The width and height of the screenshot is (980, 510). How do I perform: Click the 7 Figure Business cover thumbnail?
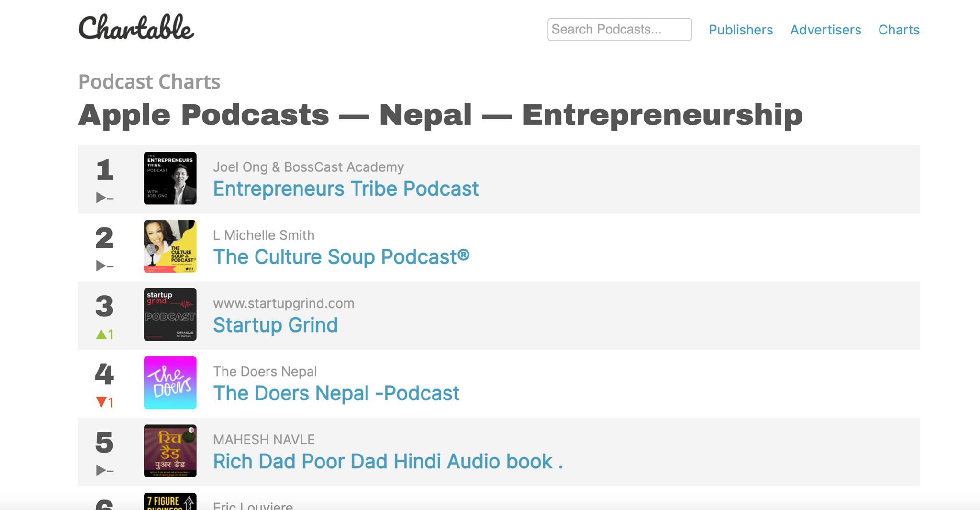point(170,501)
